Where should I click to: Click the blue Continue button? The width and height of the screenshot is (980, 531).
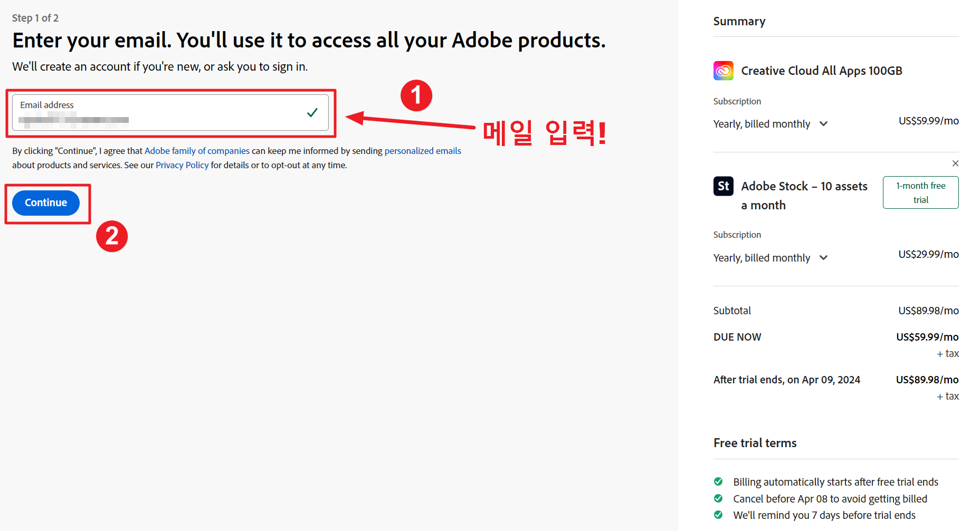(x=46, y=203)
